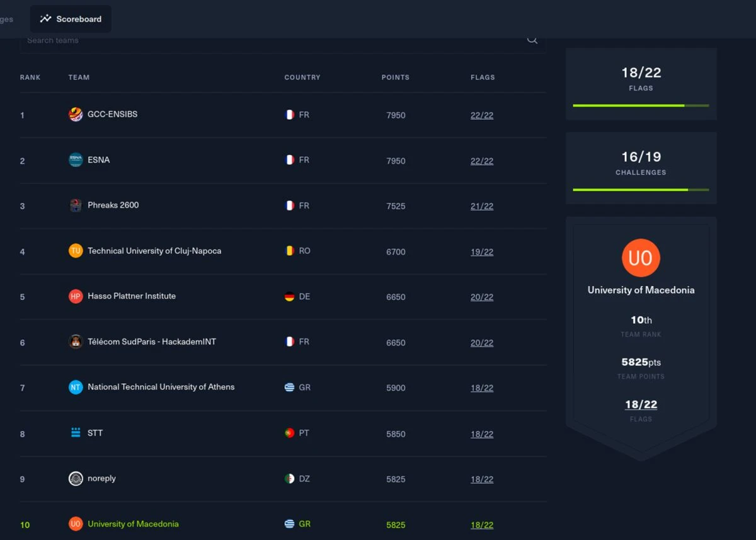
Task: Click the red HP avatar icon
Action: click(76, 296)
